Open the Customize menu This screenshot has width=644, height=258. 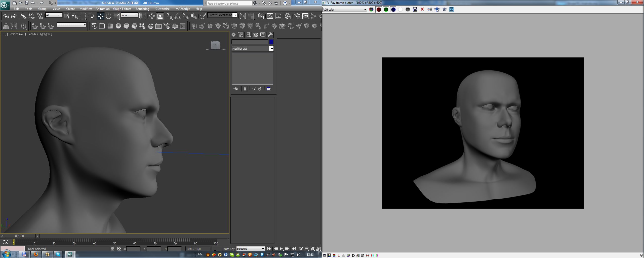[162, 9]
